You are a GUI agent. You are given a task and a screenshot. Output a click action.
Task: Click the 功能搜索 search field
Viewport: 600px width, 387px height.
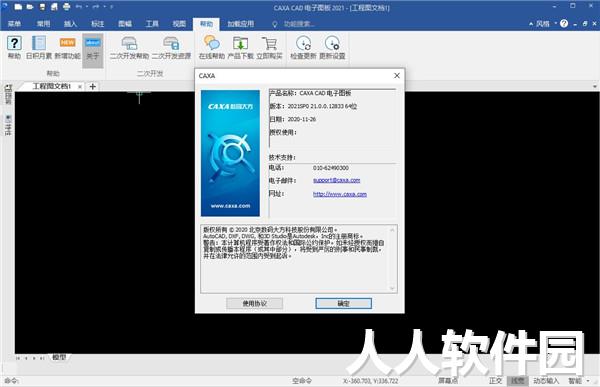click(x=299, y=24)
